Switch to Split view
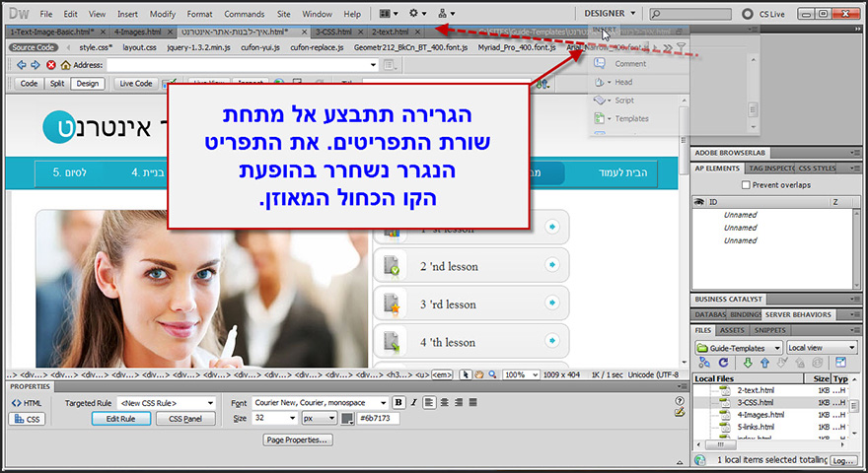Viewport: 868px width, 473px height. [x=57, y=84]
